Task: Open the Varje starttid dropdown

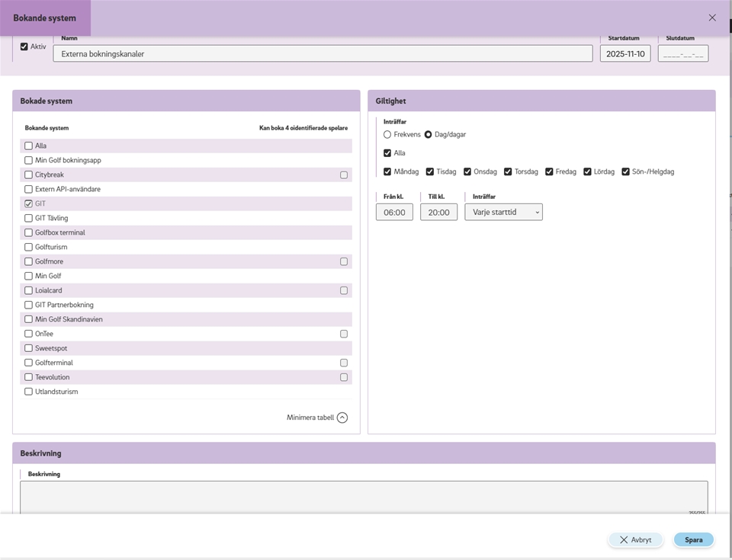Action: click(503, 212)
